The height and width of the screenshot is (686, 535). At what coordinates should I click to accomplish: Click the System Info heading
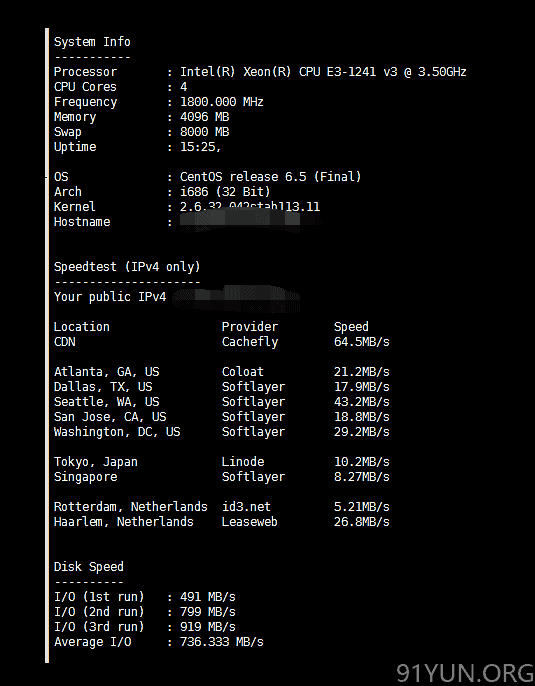click(92, 42)
